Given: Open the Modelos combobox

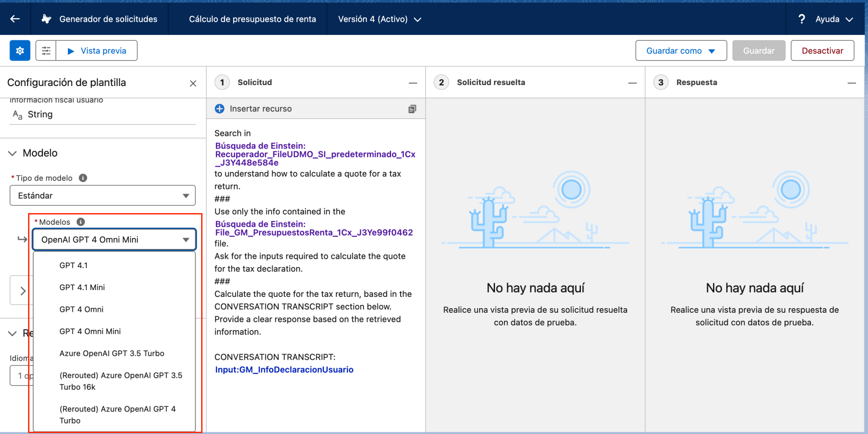Looking at the screenshot, I should tap(114, 239).
